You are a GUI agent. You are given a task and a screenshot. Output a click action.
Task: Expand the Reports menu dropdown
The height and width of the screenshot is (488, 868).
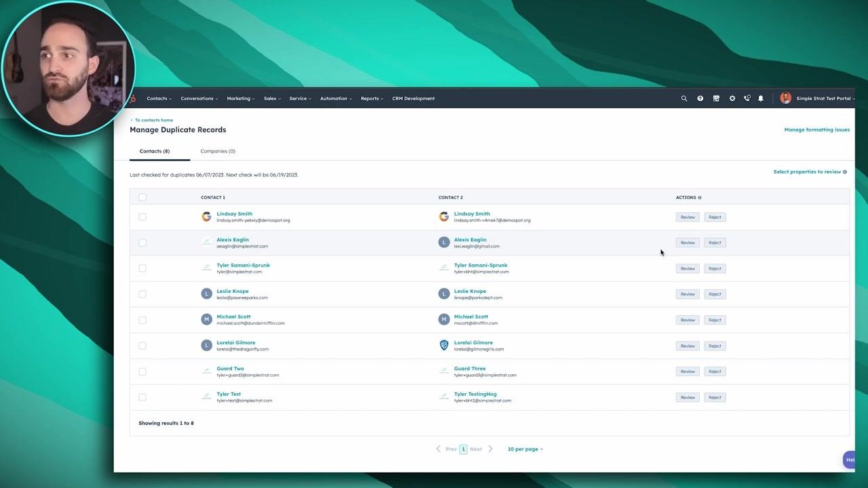click(x=372, y=98)
